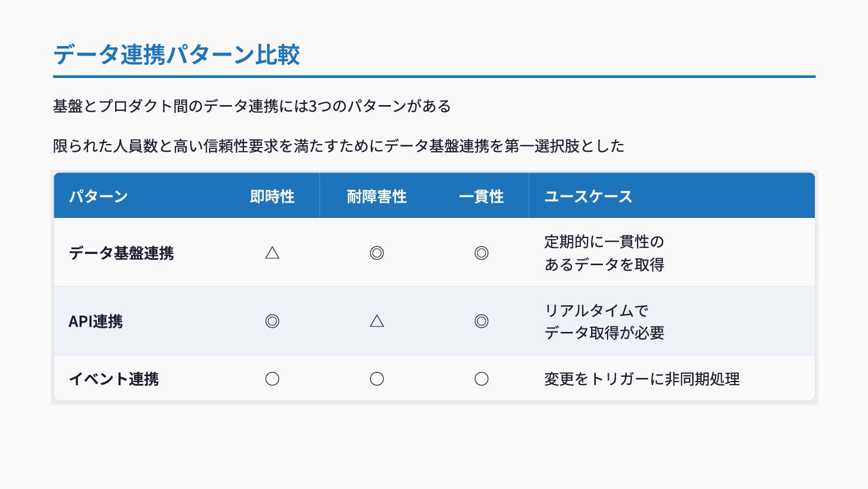Screen dimensions: 868x489
Task: Click the triangle symbol in データ基盤連携 row
Action: tap(272, 253)
